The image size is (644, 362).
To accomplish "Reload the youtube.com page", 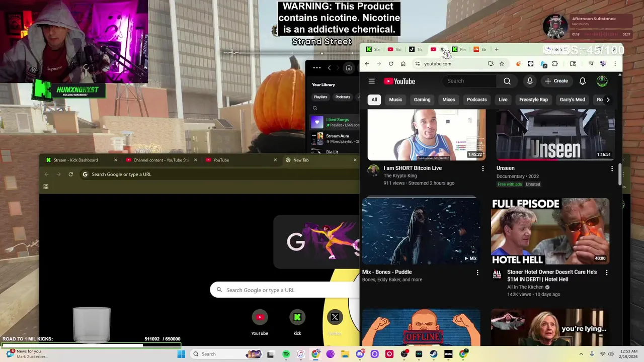I will (391, 64).
